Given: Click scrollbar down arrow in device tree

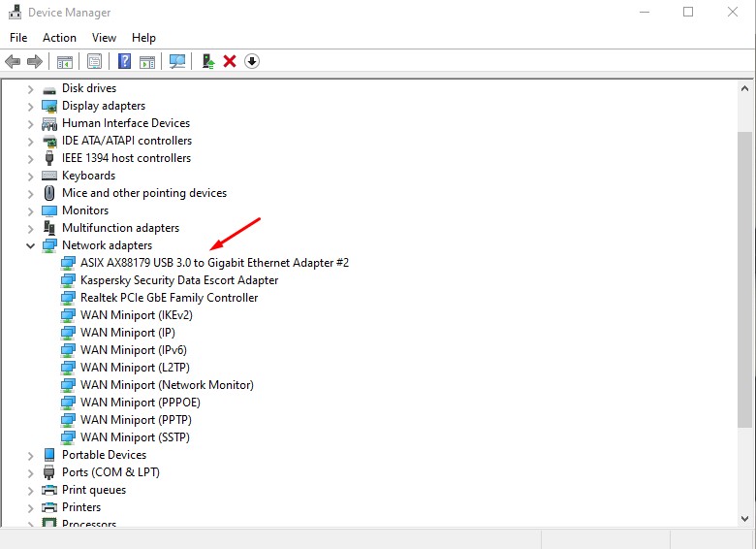Looking at the screenshot, I should pyautogui.click(x=744, y=519).
